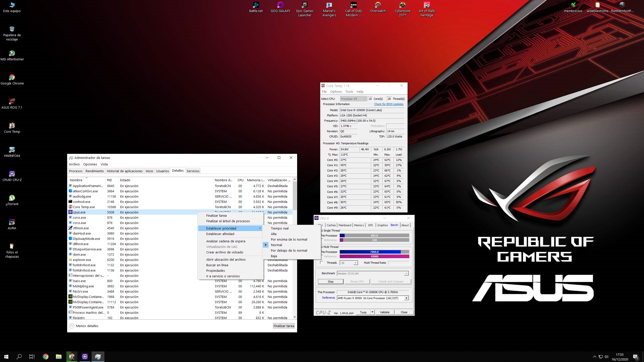Viewport: 644px width, 362px height.
Task: Open Epic Games Launcher shortcut
Action: (305, 9)
